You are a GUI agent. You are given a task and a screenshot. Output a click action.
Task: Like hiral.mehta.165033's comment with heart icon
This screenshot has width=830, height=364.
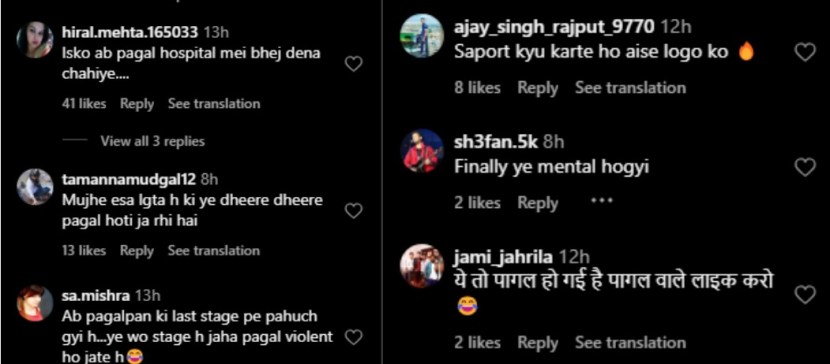[353, 65]
